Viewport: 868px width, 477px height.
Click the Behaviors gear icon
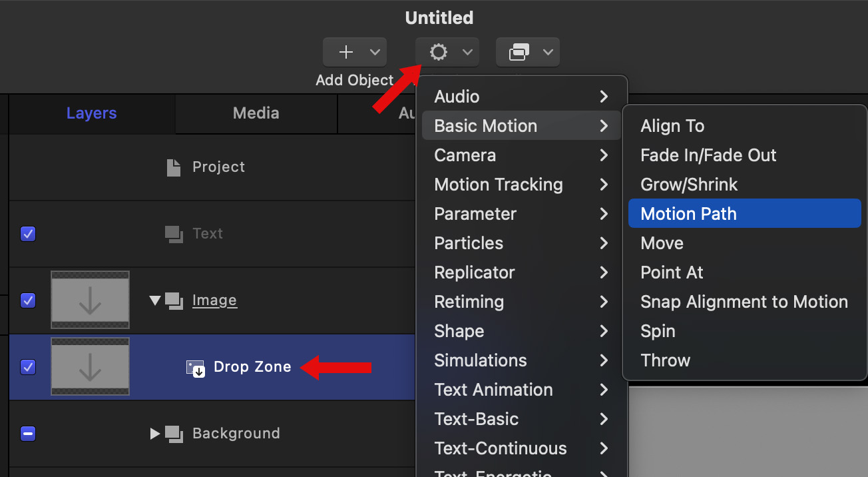click(x=438, y=52)
